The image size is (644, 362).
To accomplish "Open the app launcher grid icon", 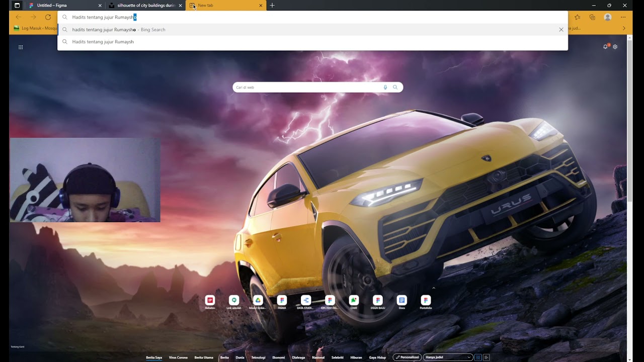I will pos(21,47).
